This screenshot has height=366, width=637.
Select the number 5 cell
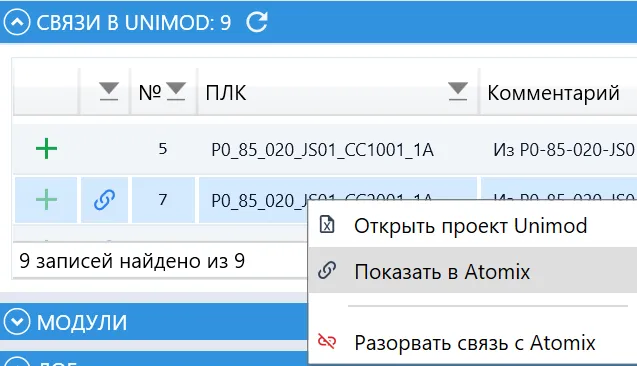pos(163,149)
